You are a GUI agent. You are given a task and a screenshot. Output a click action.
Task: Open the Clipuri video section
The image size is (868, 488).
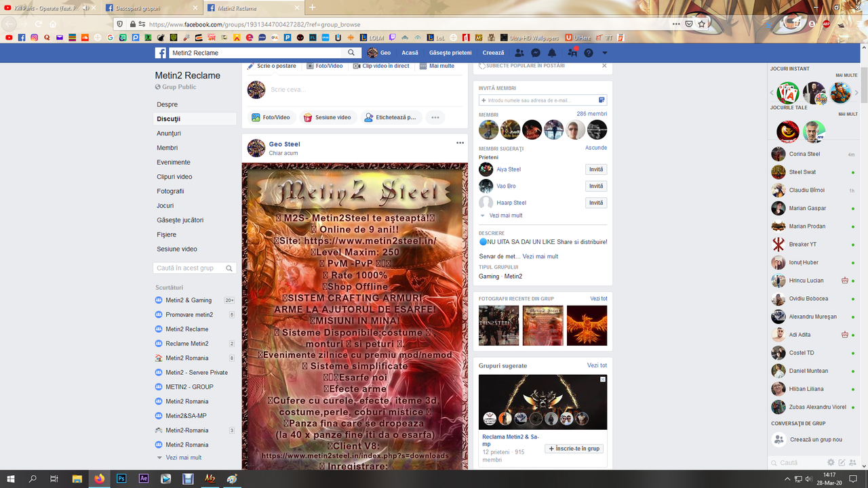(x=175, y=177)
